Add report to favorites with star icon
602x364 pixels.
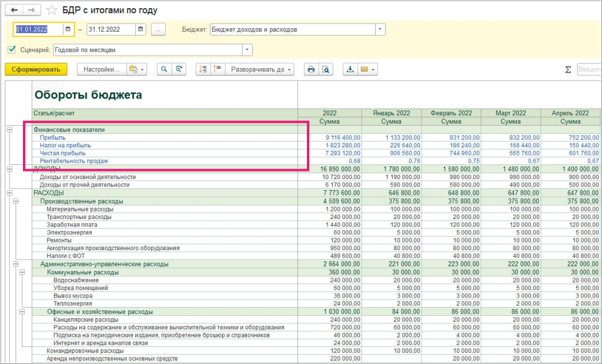pos(52,10)
